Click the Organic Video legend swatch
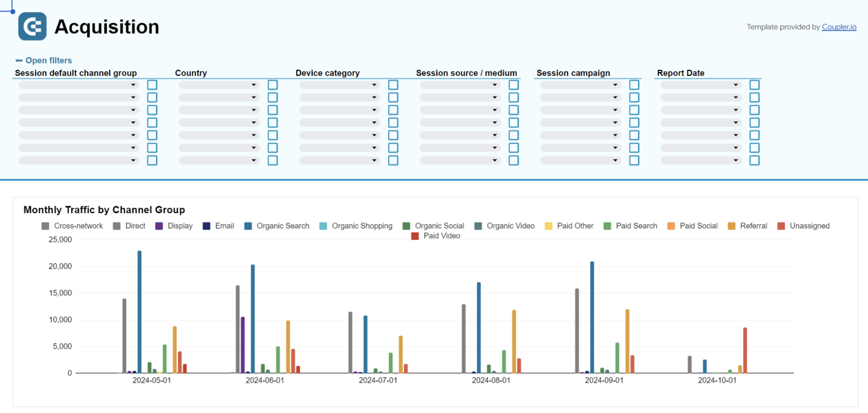This screenshot has height=413, width=868. [x=478, y=226]
